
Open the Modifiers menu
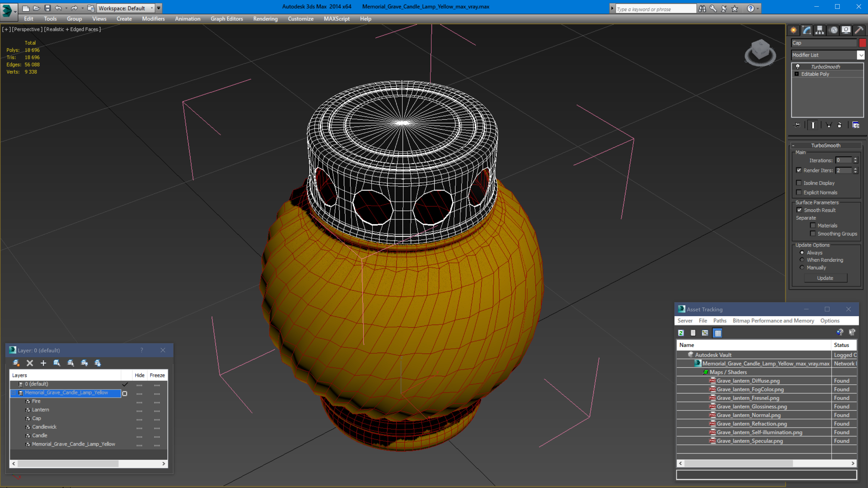(x=153, y=19)
